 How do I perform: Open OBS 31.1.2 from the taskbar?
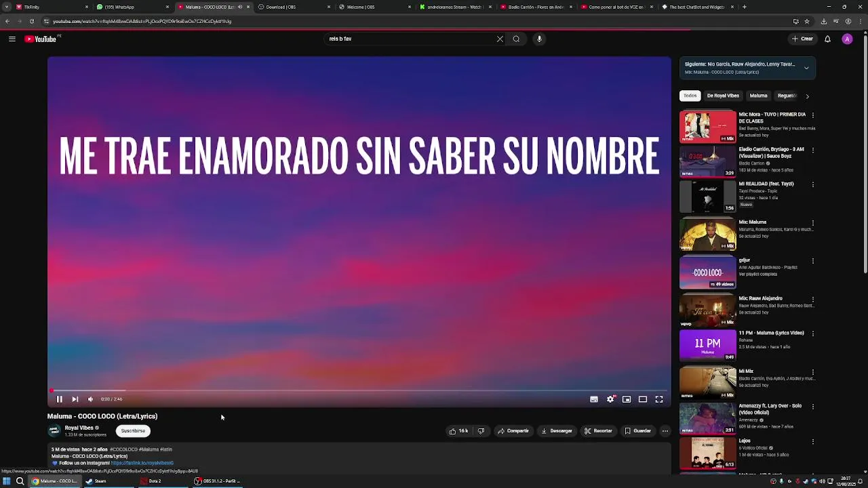(217, 481)
